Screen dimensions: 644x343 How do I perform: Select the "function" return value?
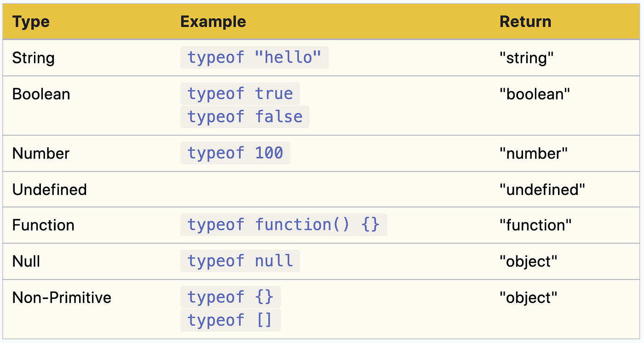pos(535,225)
